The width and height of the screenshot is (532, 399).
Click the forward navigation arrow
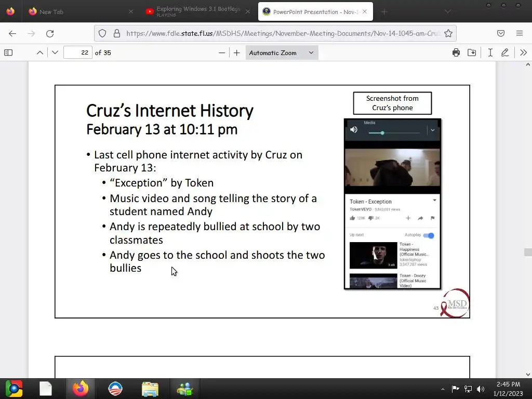(x=31, y=33)
